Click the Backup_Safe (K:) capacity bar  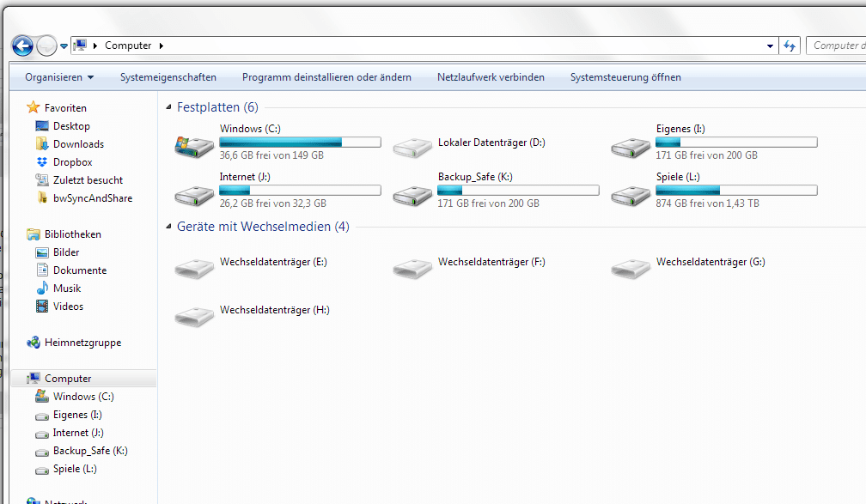click(x=518, y=191)
